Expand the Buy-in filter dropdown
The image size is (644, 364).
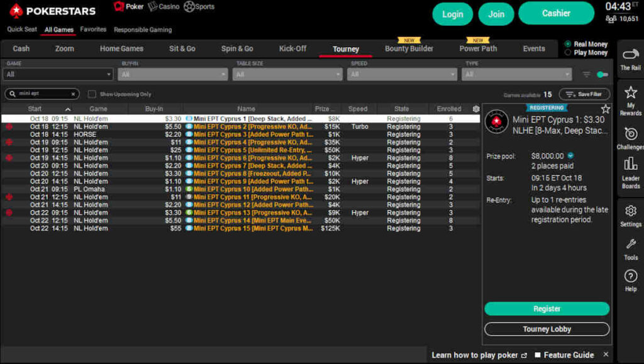[172, 74]
